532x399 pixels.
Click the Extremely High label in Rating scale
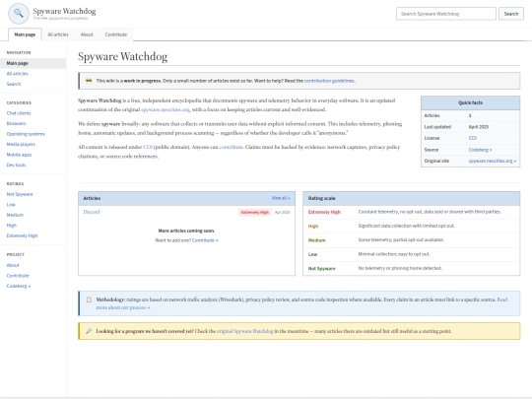click(324, 212)
